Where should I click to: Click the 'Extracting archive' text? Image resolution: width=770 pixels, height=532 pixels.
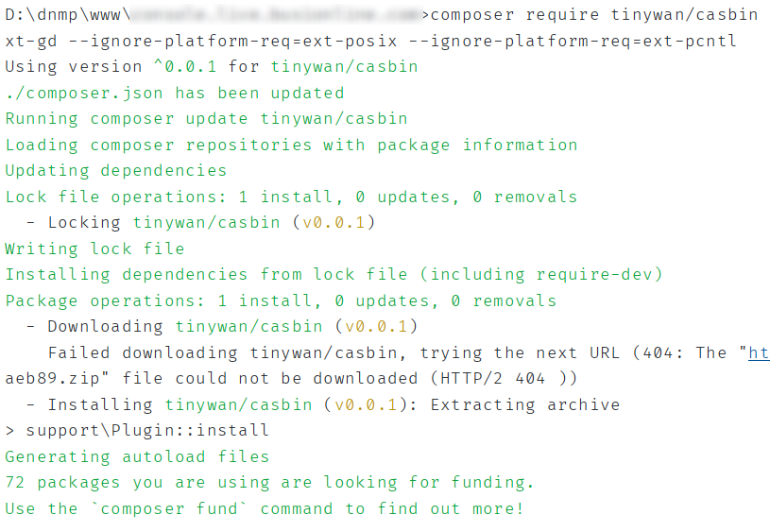tap(525, 404)
